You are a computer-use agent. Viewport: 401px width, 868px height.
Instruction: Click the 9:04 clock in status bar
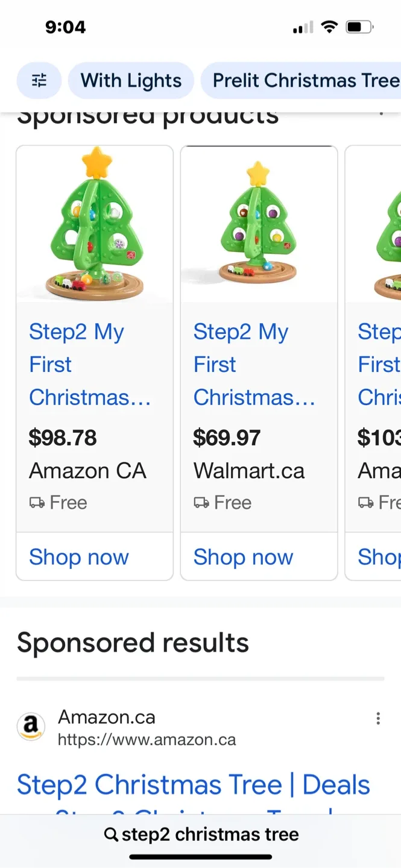tap(66, 27)
